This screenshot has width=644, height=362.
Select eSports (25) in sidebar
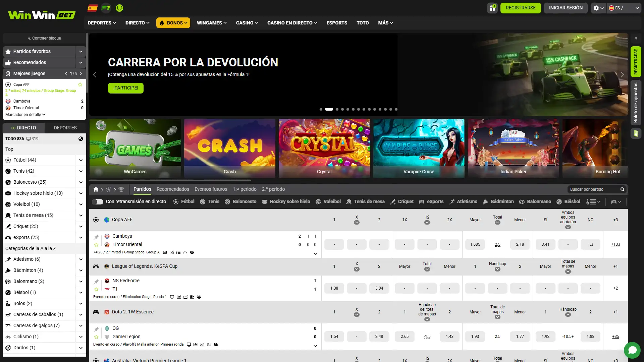point(26,237)
